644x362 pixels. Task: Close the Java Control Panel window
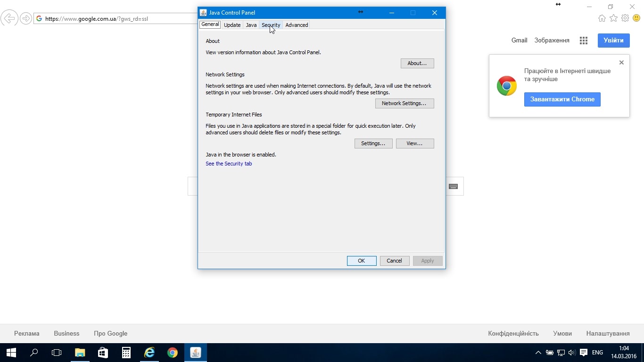(x=435, y=13)
